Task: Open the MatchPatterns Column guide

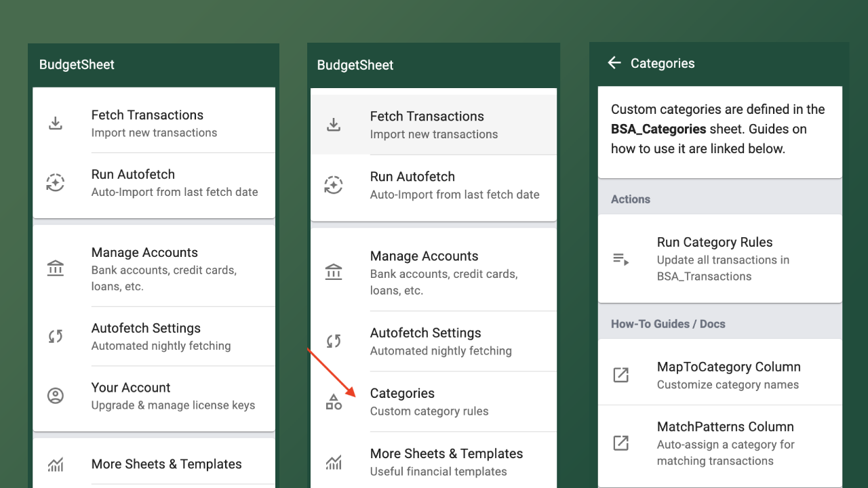Action: point(720,443)
